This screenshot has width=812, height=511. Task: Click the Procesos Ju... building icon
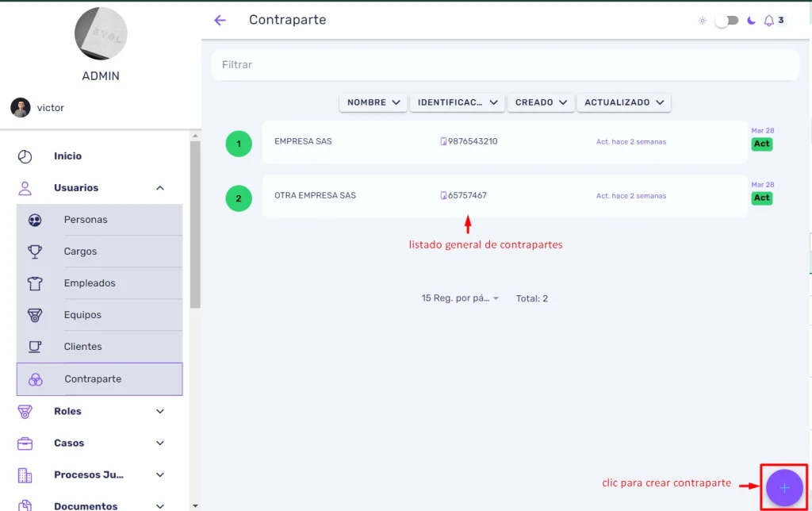(25, 475)
